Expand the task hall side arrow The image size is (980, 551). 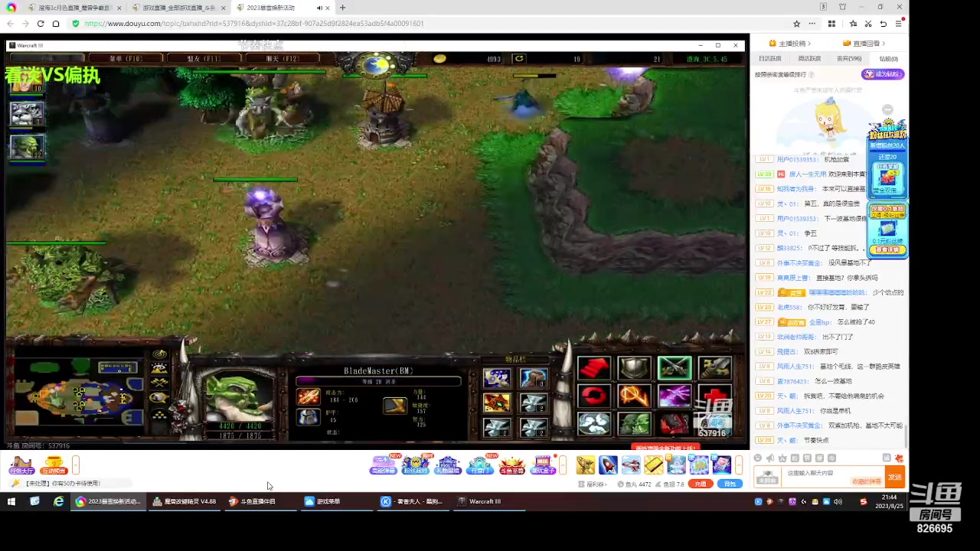[x=76, y=465]
